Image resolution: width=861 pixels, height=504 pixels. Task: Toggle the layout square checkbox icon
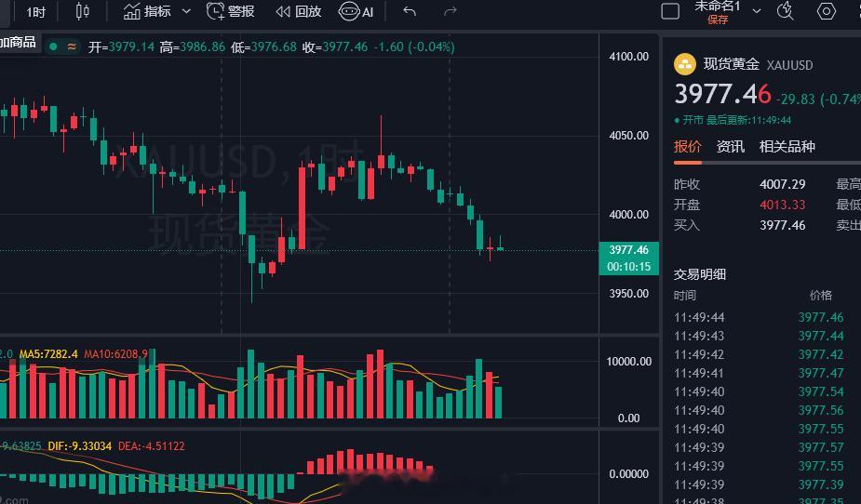(670, 11)
